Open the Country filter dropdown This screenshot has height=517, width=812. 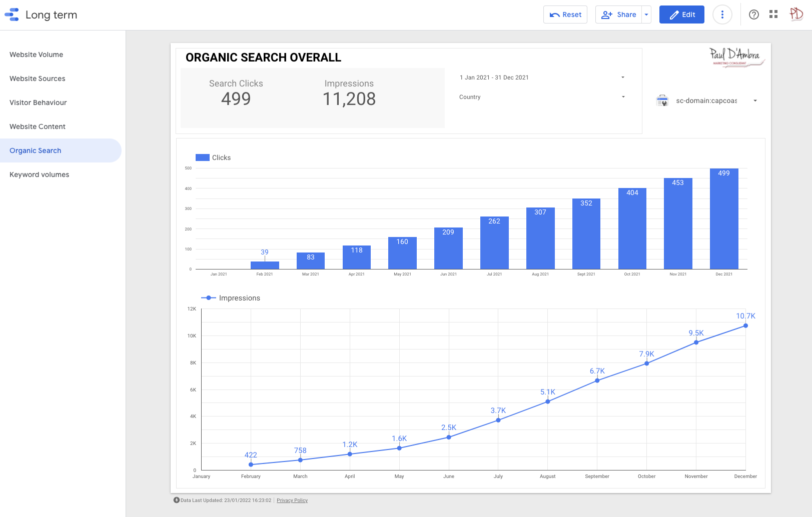tap(542, 97)
